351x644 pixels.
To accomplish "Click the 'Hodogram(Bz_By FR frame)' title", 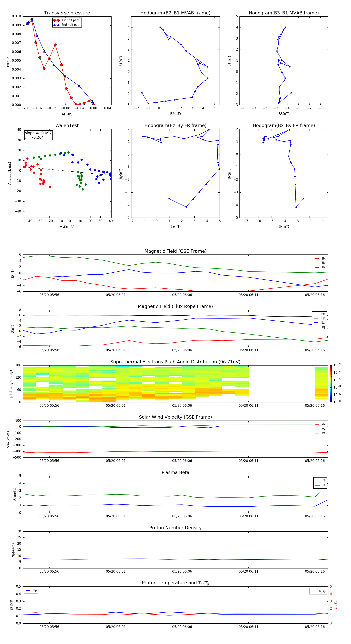I will coord(175,125).
